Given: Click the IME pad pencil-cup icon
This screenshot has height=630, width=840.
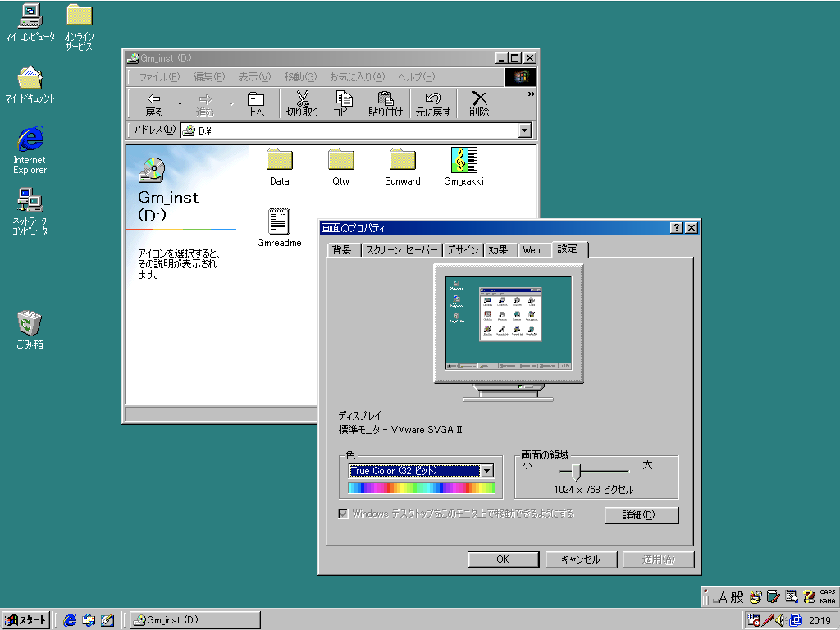Looking at the screenshot, I should pyautogui.click(x=756, y=597).
